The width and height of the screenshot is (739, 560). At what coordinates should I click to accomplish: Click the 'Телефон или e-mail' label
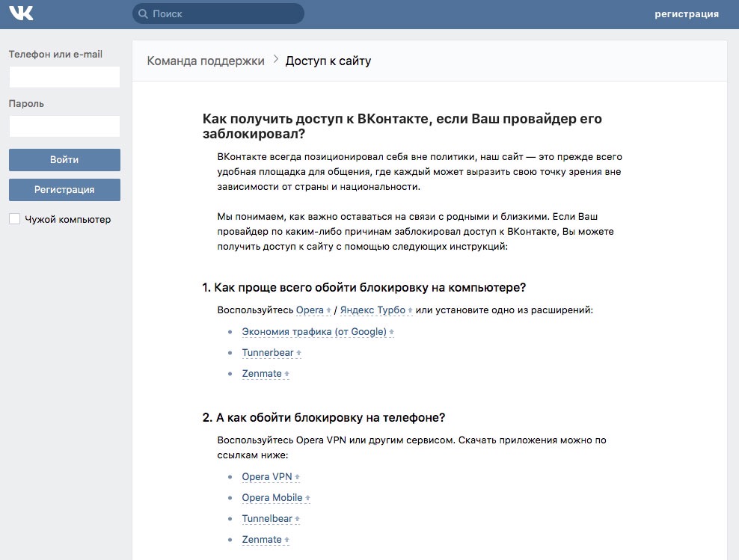click(55, 54)
